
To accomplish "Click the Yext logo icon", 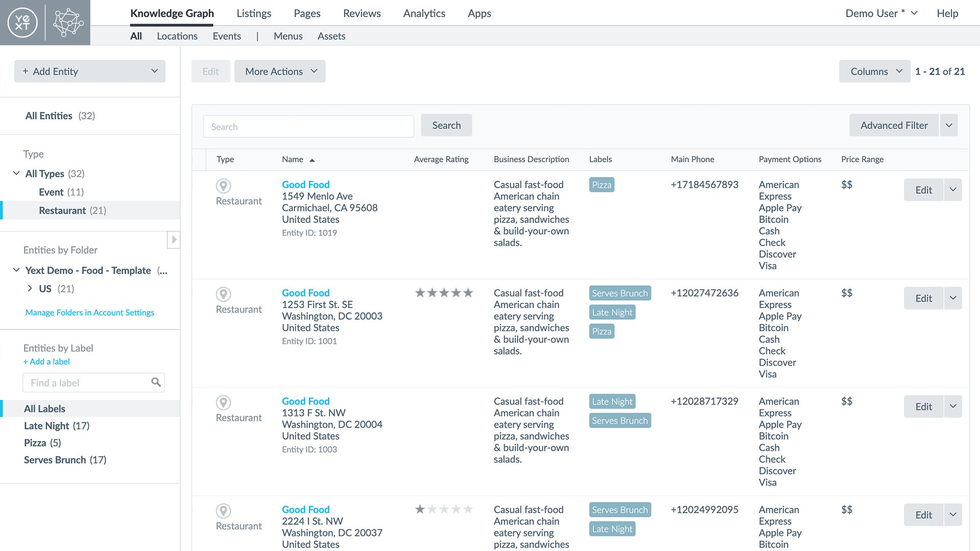I will click(22, 22).
